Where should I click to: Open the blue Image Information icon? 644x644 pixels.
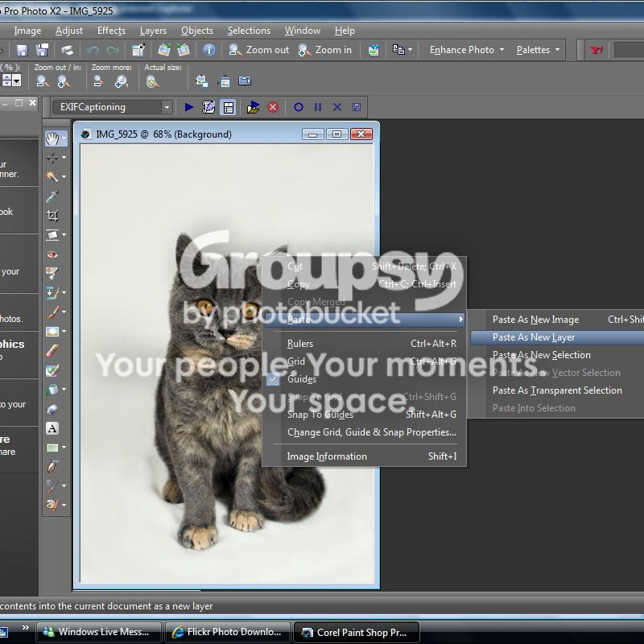click(209, 50)
